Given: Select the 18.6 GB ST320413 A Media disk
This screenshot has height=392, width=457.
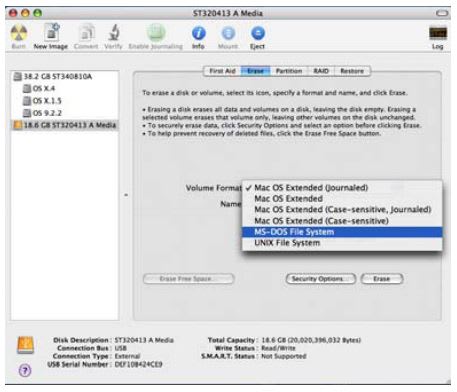Looking at the screenshot, I should pyautogui.click(x=65, y=125).
